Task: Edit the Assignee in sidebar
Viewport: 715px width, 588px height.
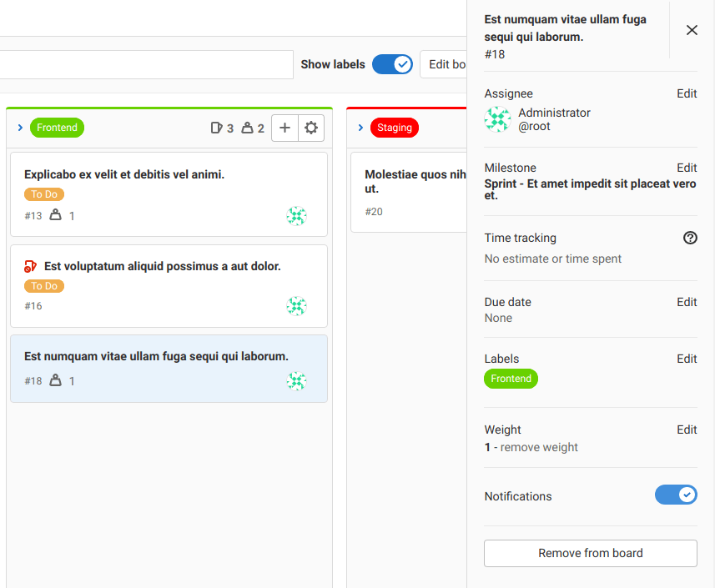Action: click(687, 93)
